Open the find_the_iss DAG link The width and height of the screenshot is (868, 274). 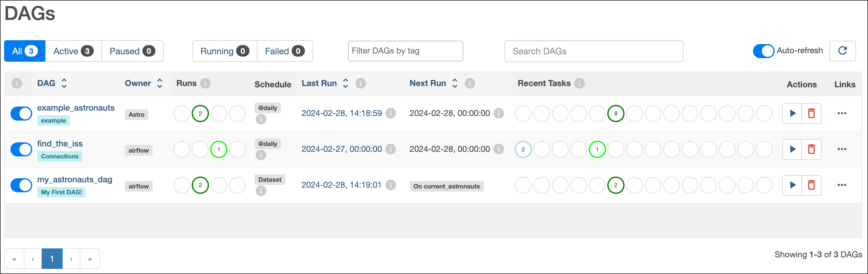pyautogui.click(x=60, y=144)
